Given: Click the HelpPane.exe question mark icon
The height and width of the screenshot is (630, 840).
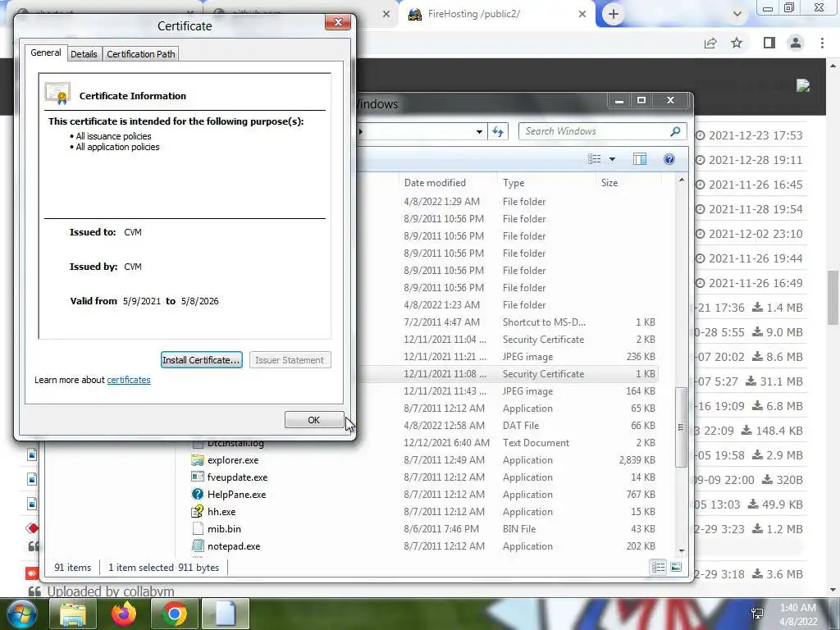Looking at the screenshot, I should pyautogui.click(x=198, y=495).
